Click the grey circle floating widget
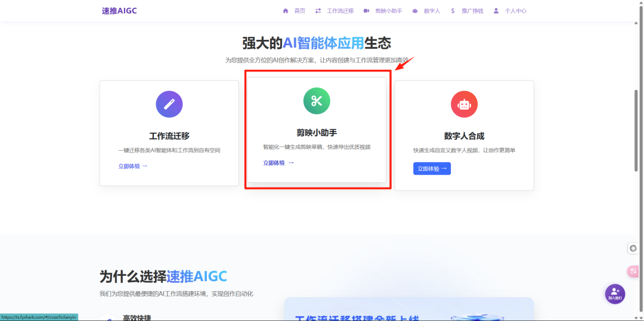The image size is (644, 321). coord(633,248)
